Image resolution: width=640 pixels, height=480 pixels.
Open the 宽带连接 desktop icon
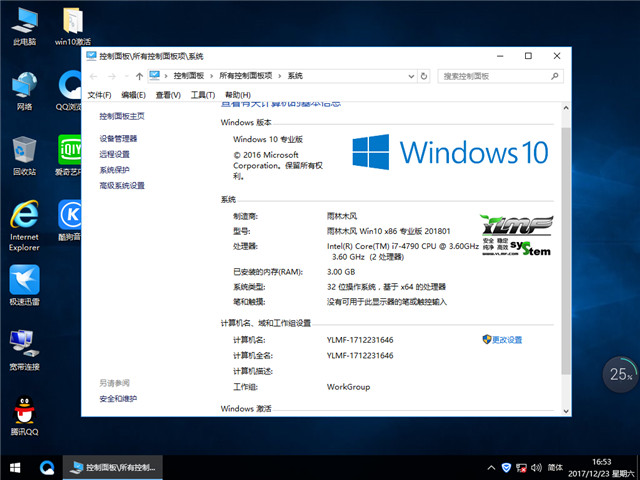[x=24, y=350]
